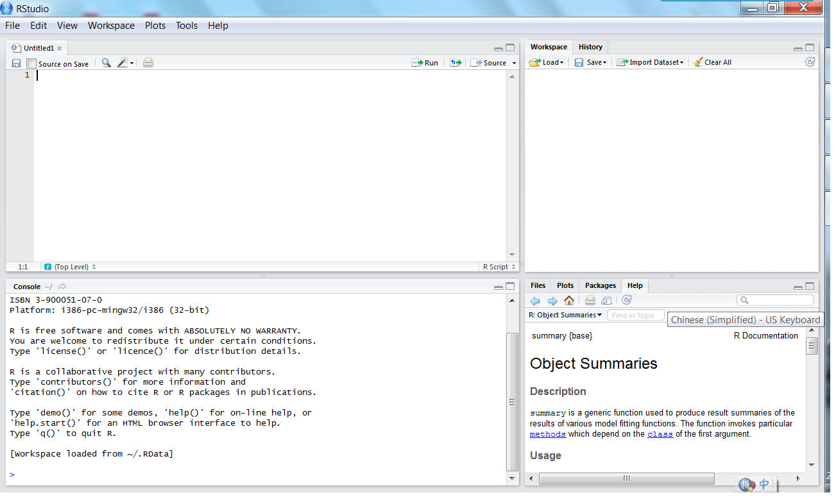836x504 pixels.
Task: Minimize the source editor pane
Action: pos(498,49)
